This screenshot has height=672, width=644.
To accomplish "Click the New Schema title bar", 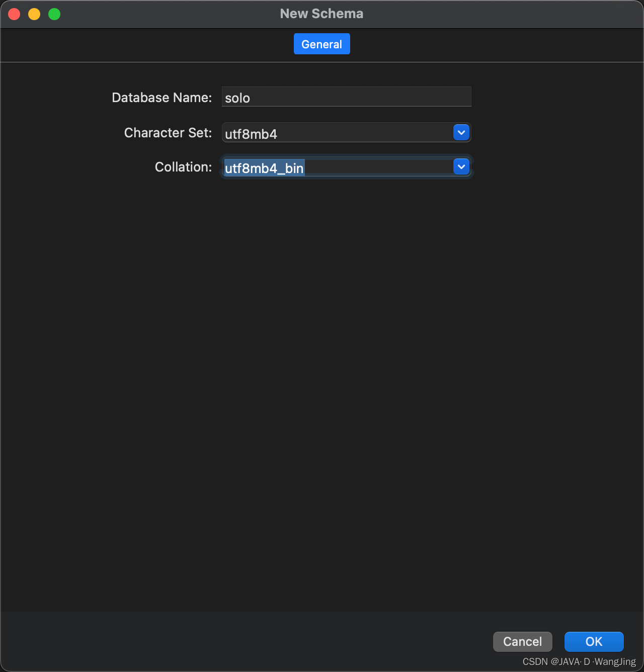I will 321,14.
